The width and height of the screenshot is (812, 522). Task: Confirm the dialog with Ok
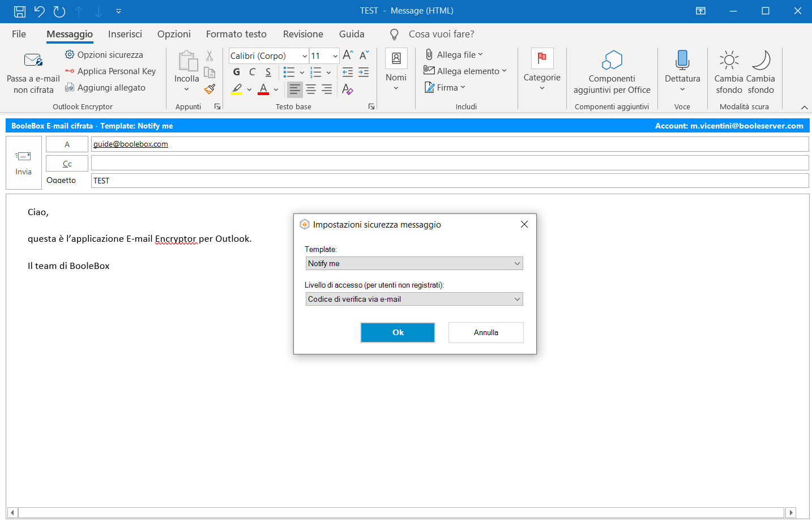point(398,332)
